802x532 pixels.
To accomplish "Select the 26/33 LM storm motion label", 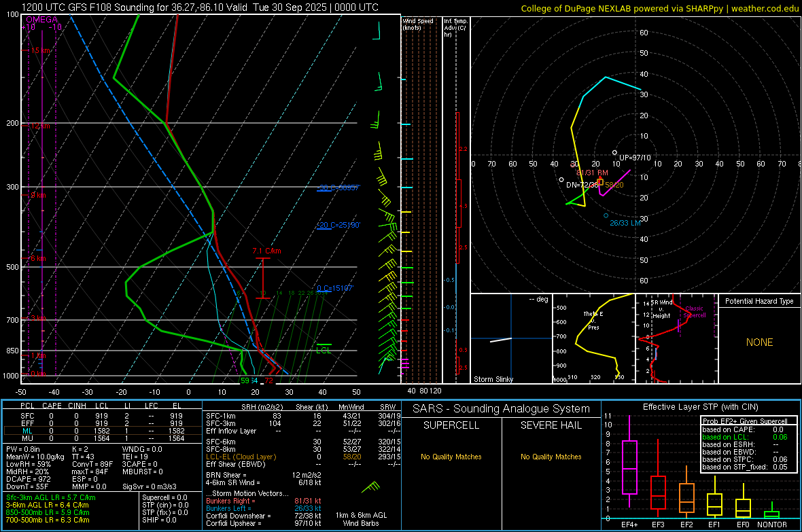I will pos(625,223).
